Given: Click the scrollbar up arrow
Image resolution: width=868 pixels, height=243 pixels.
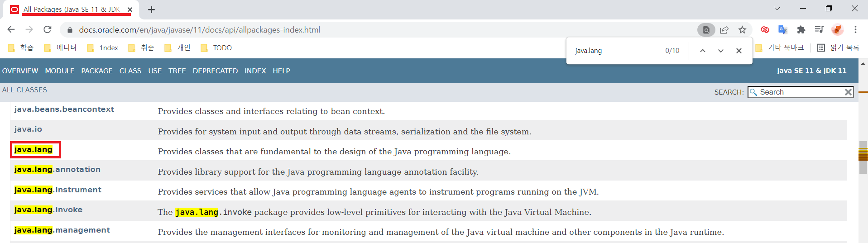Looking at the screenshot, I should [863, 64].
